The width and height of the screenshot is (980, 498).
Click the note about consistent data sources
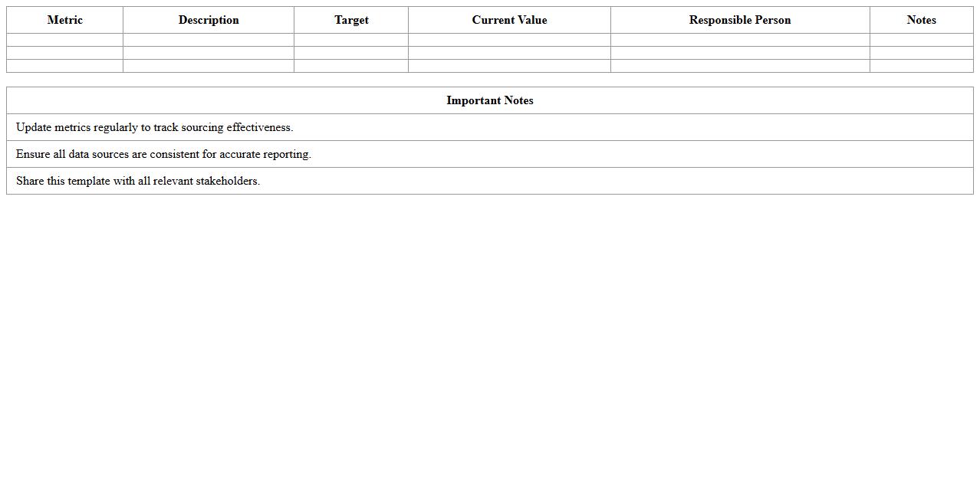pyautogui.click(x=163, y=154)
